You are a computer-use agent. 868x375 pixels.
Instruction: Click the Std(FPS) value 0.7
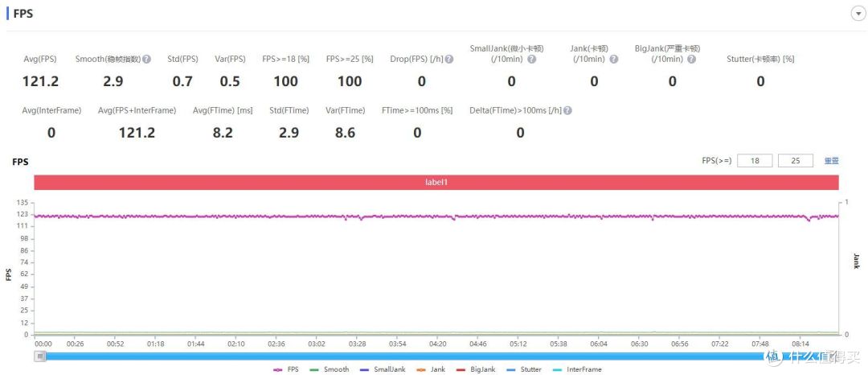tap(182, 82)
